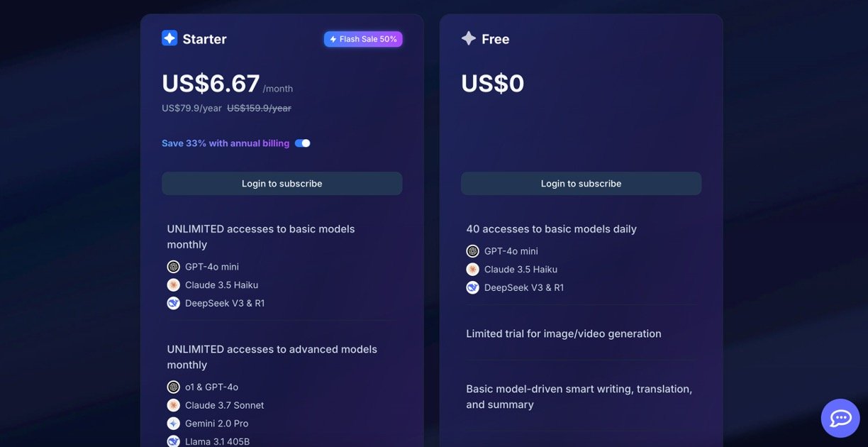Viewport: 868px width, 447px height.
Task: Click the GPT-4o mini icon in Free plan
Action: pos(473,251)
